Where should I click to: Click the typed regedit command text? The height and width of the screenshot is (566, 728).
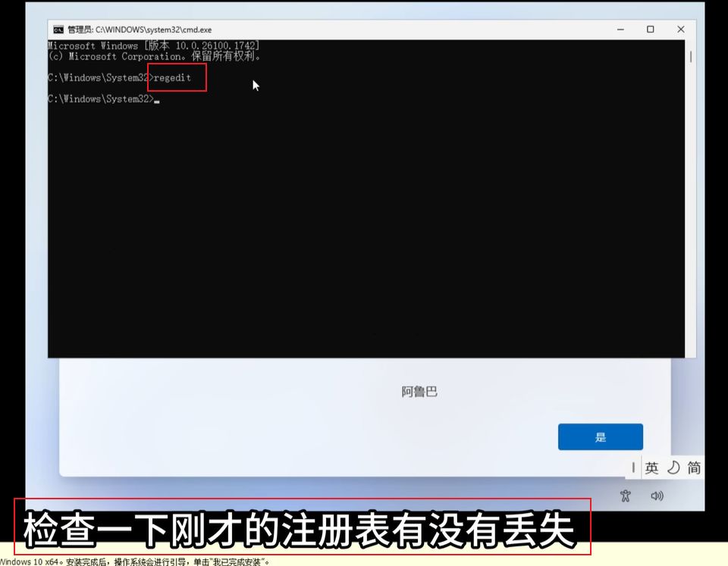(x=172, y=78)
